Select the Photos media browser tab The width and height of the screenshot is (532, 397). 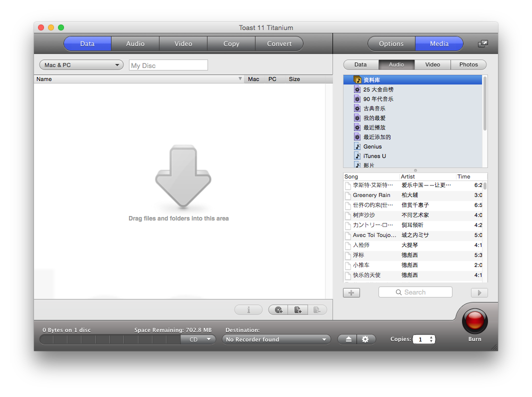468,64
